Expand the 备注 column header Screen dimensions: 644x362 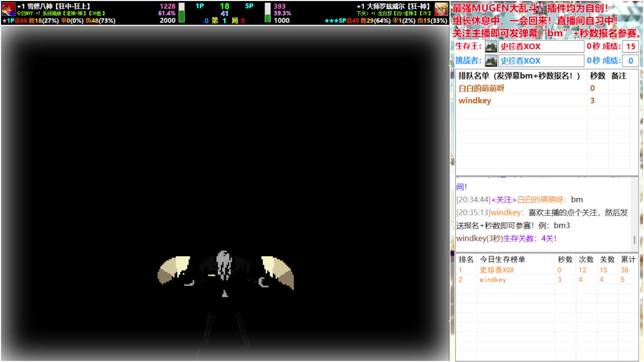click(618, 76)
